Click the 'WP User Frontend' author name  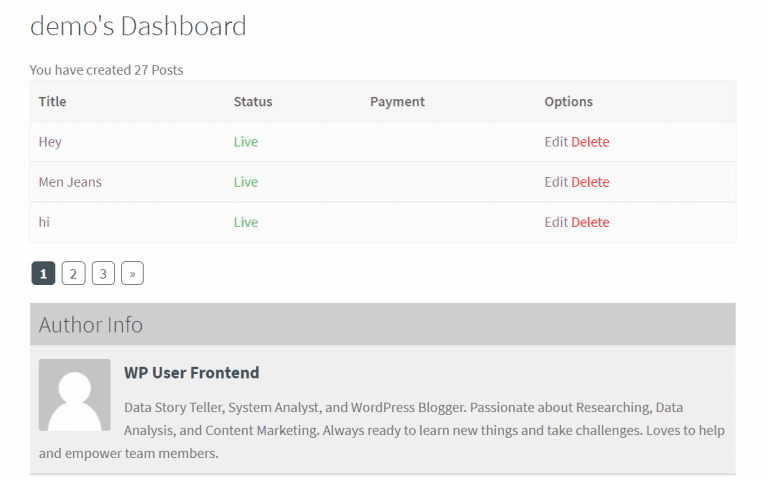[191, 373]
